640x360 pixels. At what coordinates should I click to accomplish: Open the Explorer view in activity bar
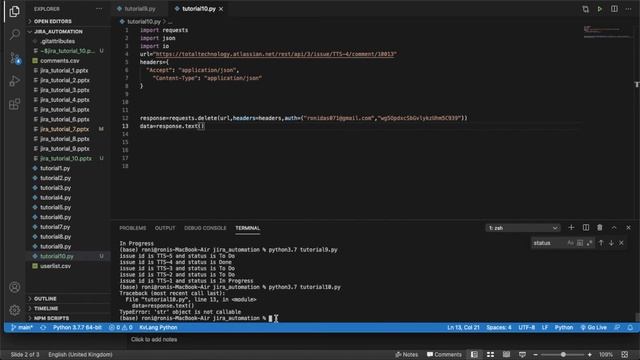point(14,11)
